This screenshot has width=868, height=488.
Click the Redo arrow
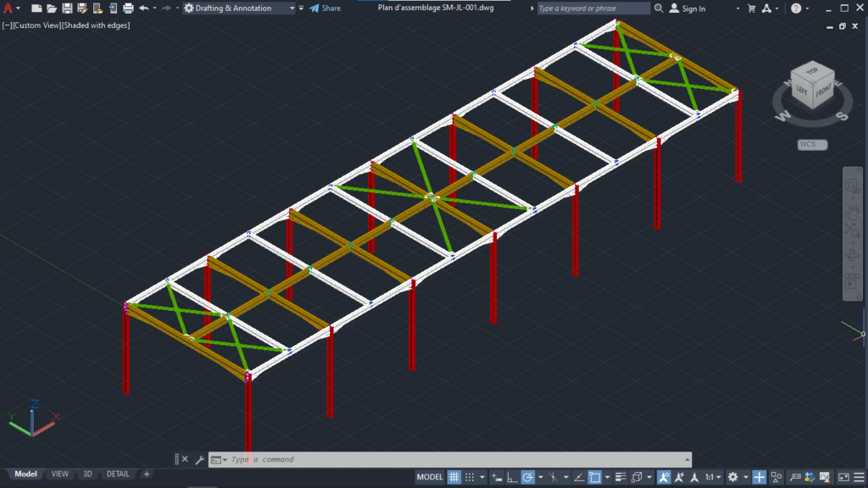pyautogui.click(x=165, y=8)
